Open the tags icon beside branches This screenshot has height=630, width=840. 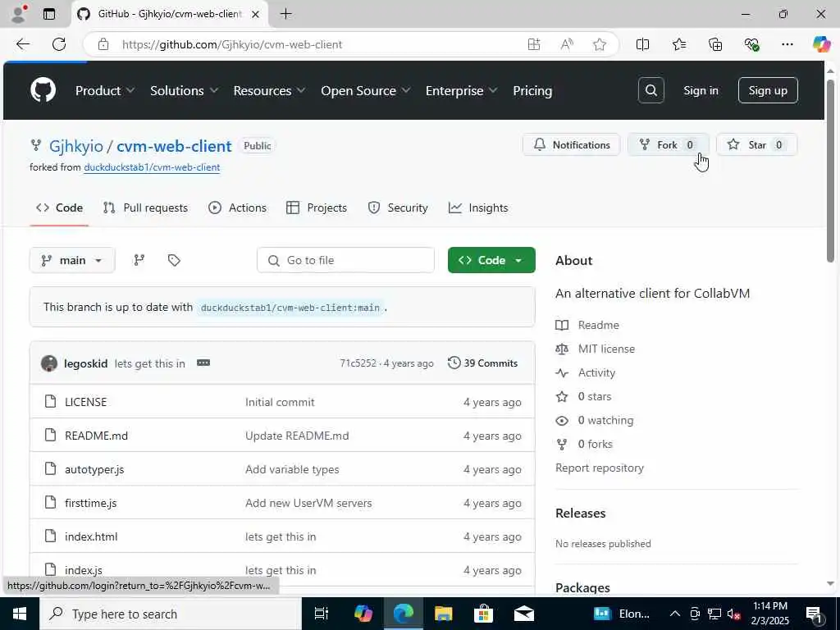coord(174,260)
